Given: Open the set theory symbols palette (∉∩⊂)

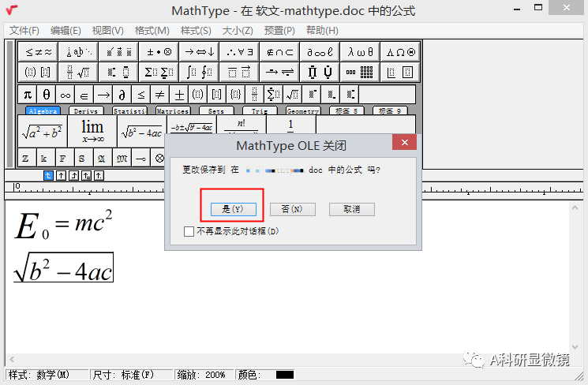Looking at the screenshot, I should tap(279, 52).
